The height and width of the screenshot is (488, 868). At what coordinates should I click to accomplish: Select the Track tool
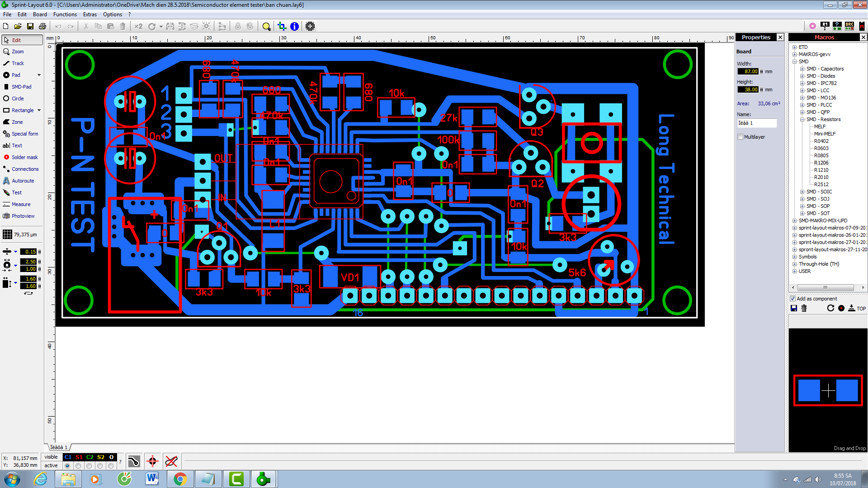click(22, 63)
